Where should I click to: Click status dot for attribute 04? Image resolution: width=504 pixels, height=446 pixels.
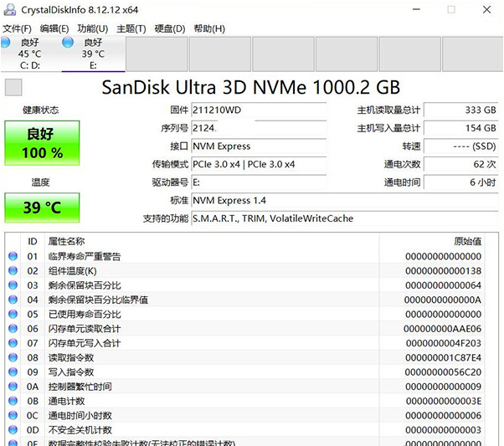pos(13,300)
